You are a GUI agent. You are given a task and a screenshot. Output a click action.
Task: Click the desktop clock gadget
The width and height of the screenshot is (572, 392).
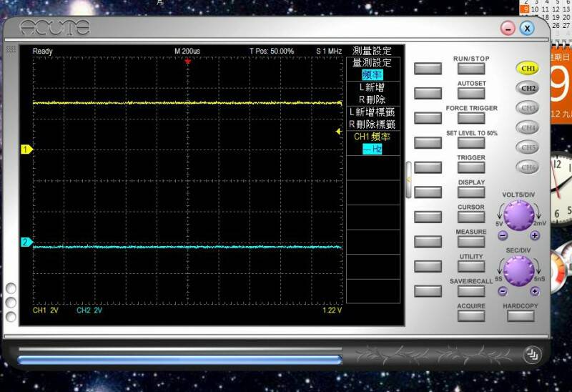(x=561, y=189)
